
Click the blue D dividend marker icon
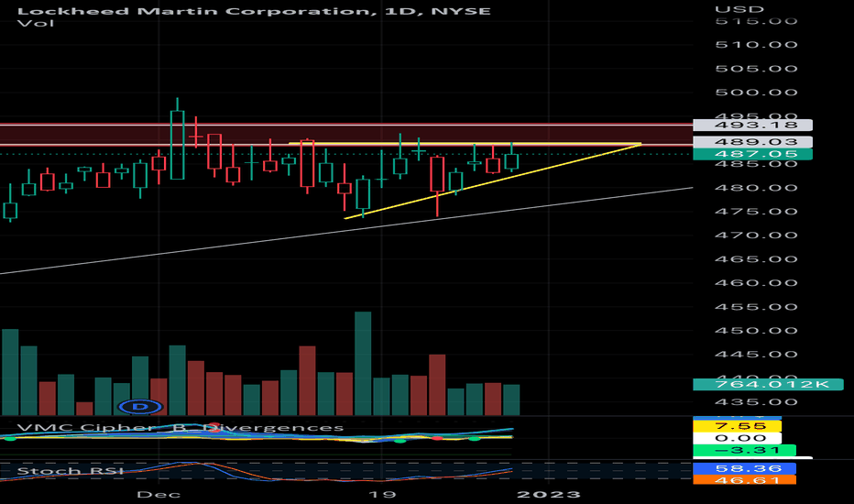coord(140,407)
